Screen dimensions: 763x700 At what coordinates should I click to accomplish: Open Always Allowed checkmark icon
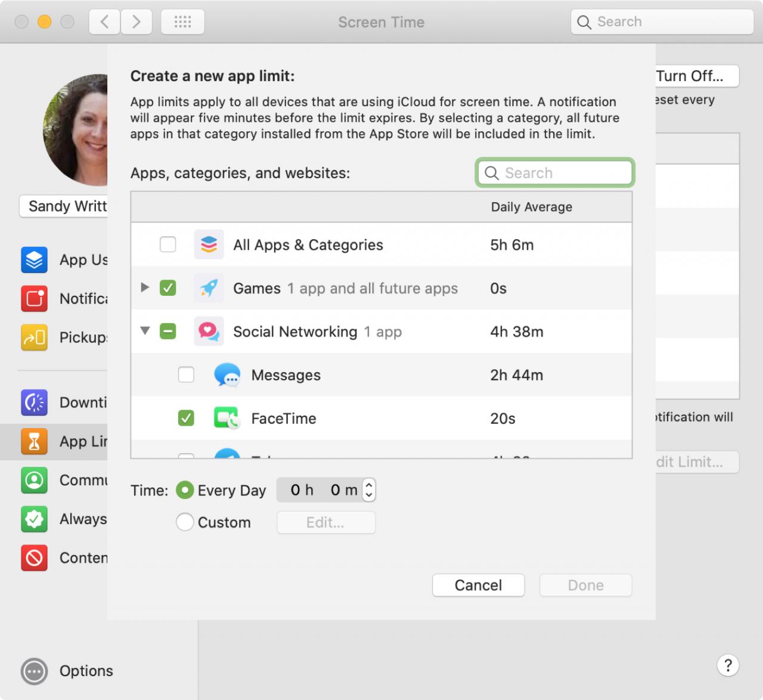click(x=34, y=519)
